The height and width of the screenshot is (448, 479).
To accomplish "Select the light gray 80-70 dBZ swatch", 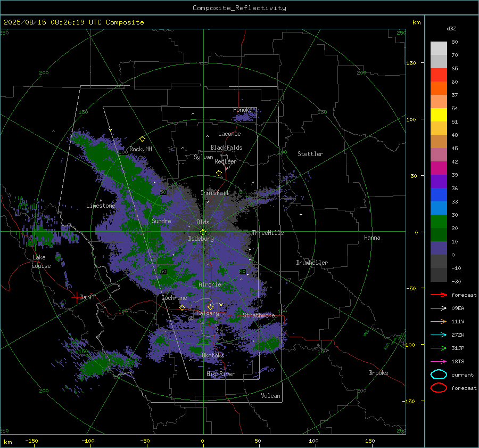I will point(439,48).
